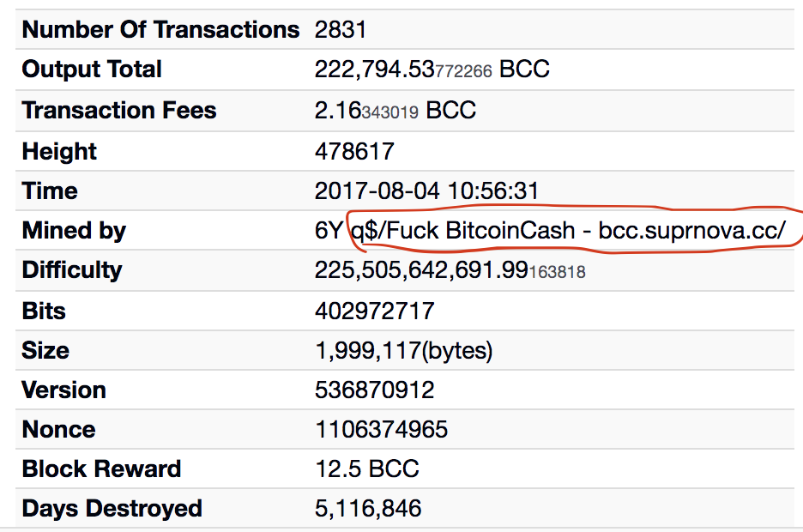
Task: Click the 'Number Of Transactions' label
Action: [x=160, y=30]
